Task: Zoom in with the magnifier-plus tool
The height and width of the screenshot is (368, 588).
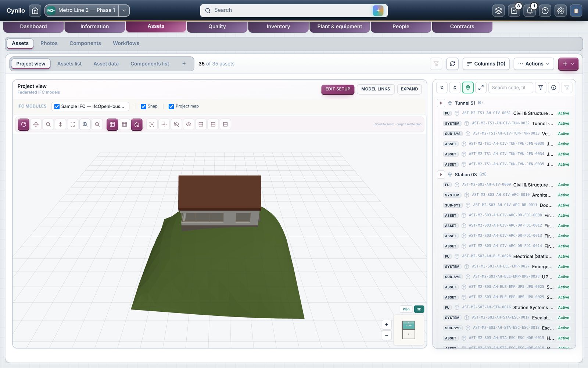Action: (85, 124)
